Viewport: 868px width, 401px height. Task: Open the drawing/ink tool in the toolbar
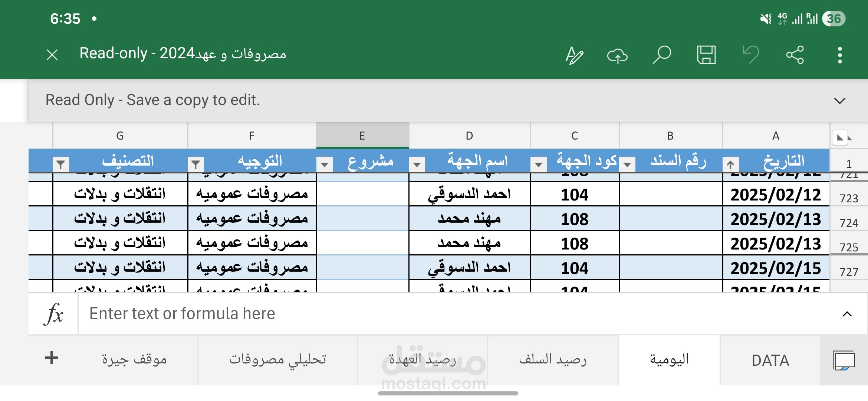(574, 55)
